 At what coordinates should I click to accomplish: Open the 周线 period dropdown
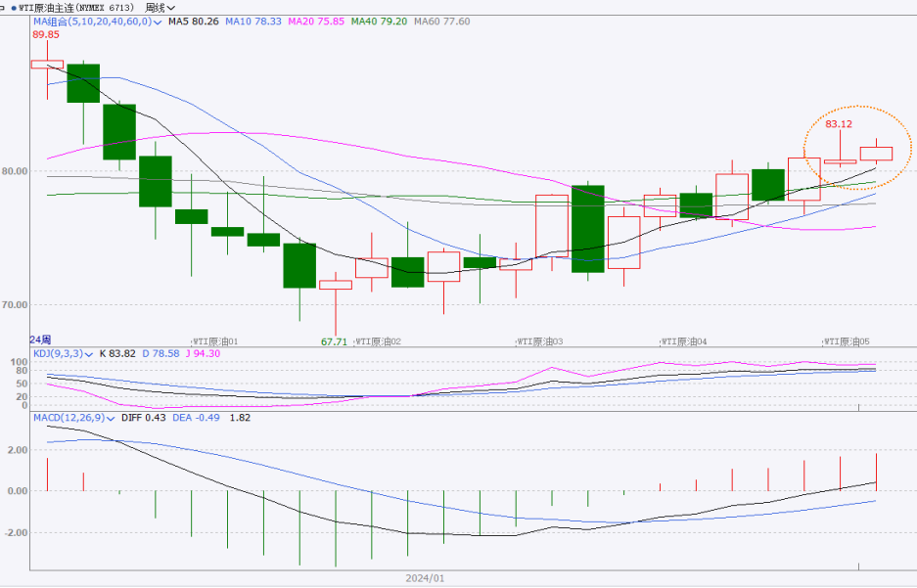[x=159, y=7]
